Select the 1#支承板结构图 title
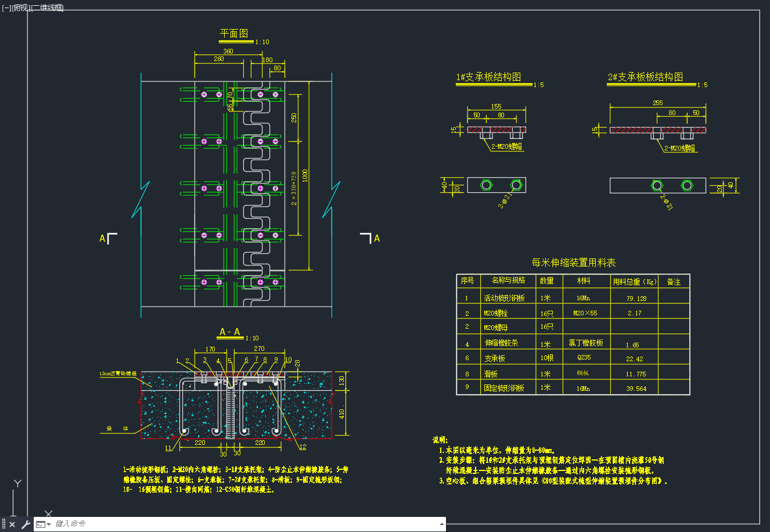The height and width of the screenshot is (532, 770). coord(488,77)
